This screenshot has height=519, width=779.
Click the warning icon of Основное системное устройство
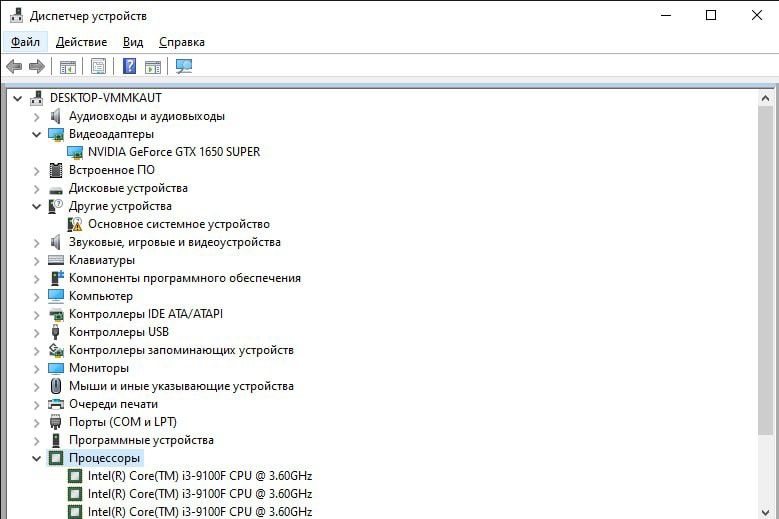pyautogui.click(x=75, y=224)
